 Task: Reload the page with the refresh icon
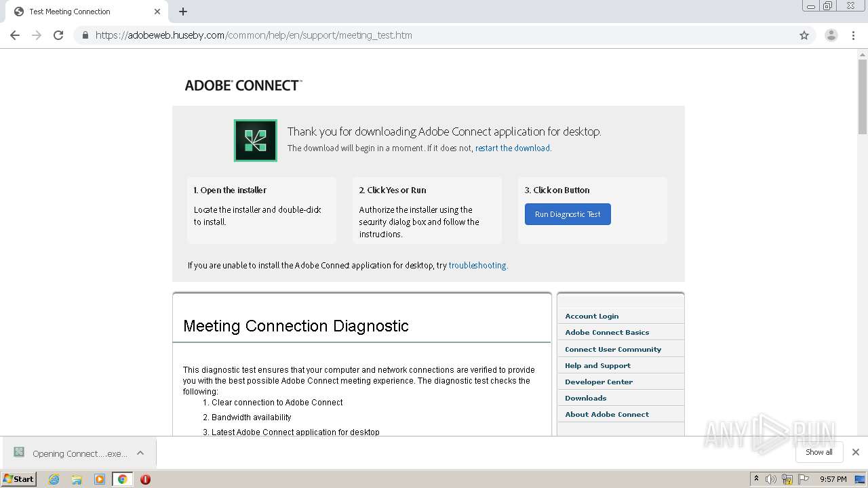[58, 35]
